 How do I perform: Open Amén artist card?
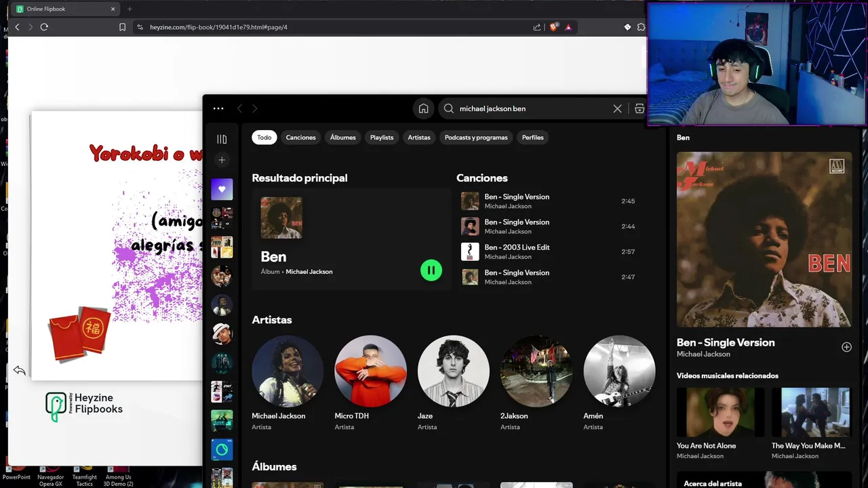(x=619, y=383)
